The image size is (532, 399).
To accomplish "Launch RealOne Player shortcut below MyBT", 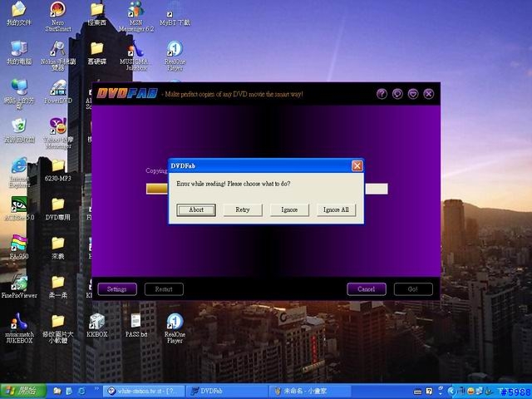I will pos(175,56).
